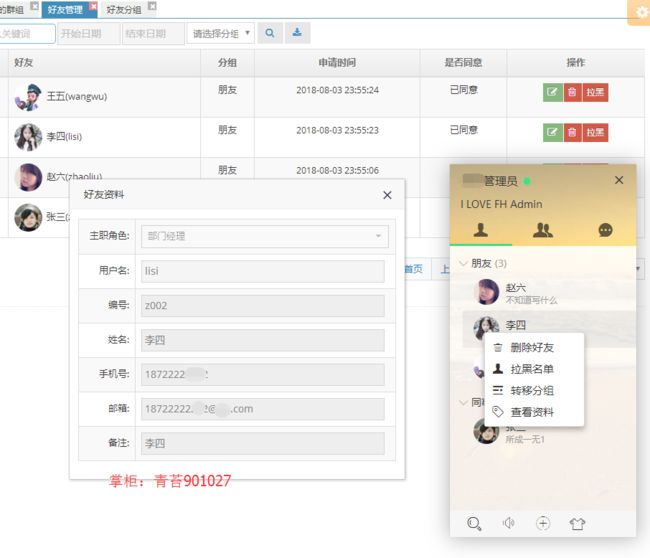650x558 pixels.
Task: Switch to the 好友分组 tab
Action: tap(124, 10)
